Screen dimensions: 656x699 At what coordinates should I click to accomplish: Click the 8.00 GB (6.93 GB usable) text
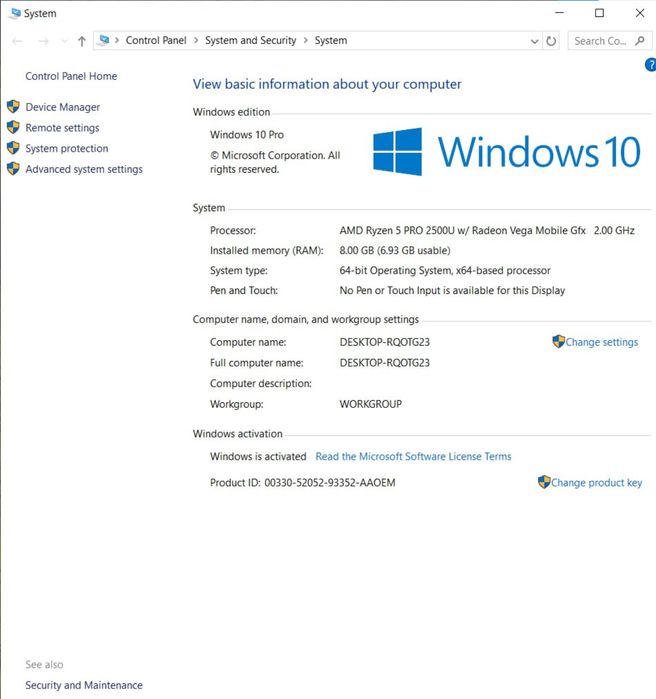[395, 250]
